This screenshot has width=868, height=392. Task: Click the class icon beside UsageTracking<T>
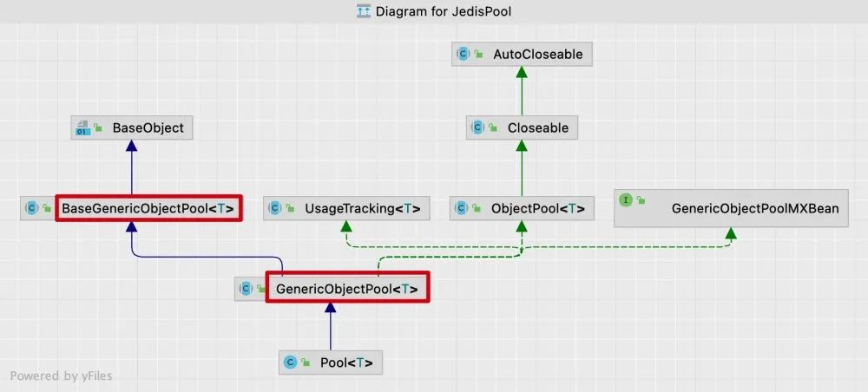coord(275,208)
